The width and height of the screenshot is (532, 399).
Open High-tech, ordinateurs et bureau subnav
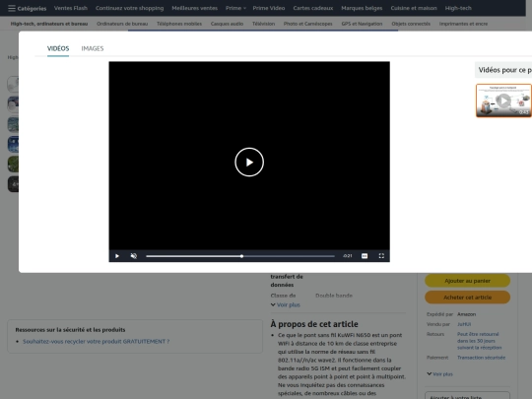click(x=49, y=24)
